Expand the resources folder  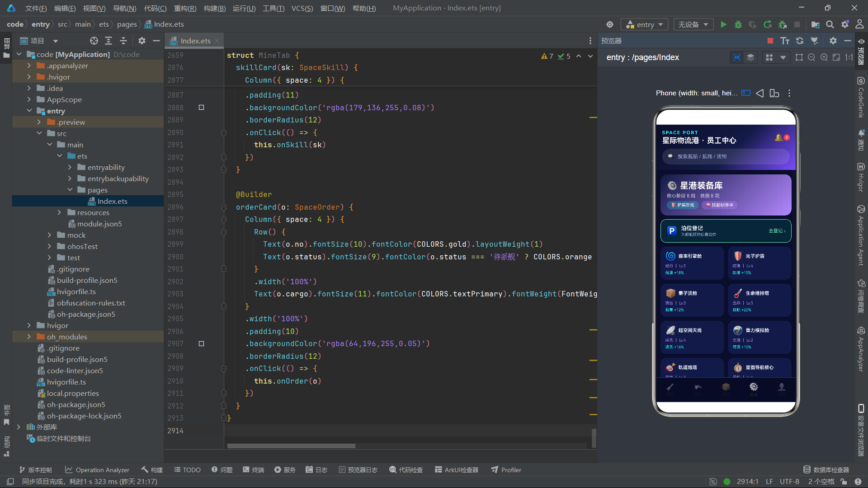(59, 212)
